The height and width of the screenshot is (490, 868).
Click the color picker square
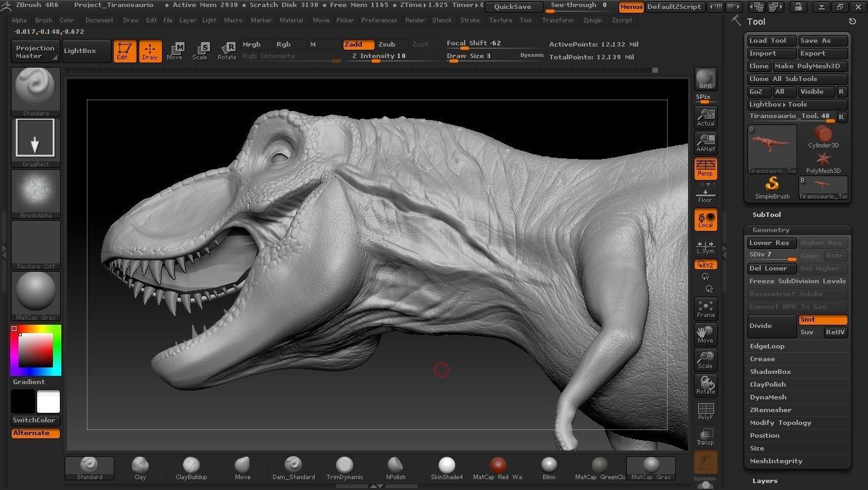click(x=36, y=351)
